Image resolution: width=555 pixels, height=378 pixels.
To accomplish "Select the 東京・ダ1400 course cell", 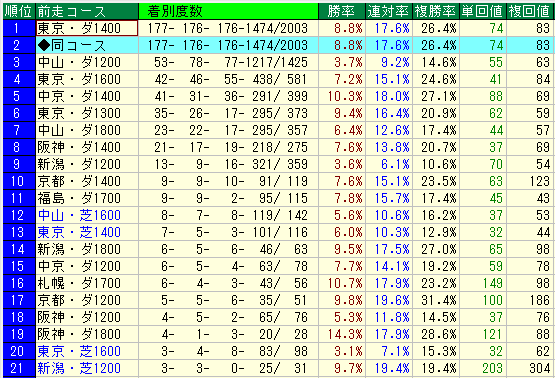I will pyautogui.click(x=87, y=28).
